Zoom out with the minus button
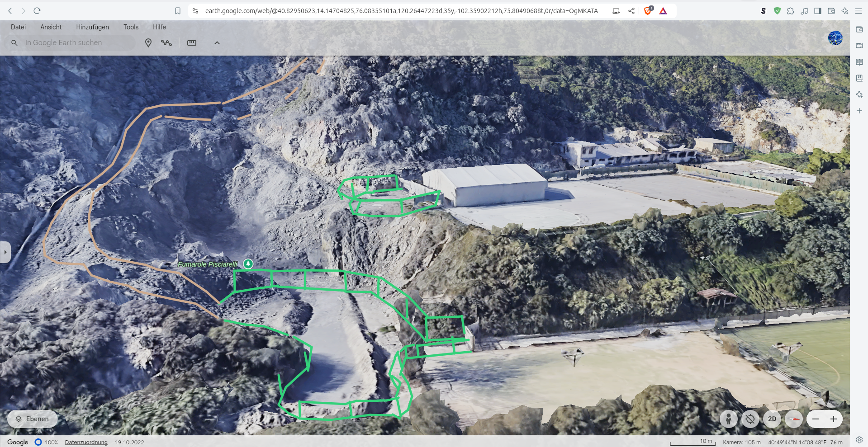This screenshot has width=868, height=447. (x=816, y=419)
